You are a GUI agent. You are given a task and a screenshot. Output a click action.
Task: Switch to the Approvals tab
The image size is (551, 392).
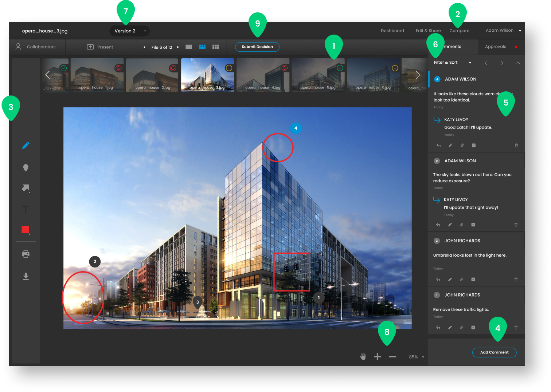[x=496, y=47]
